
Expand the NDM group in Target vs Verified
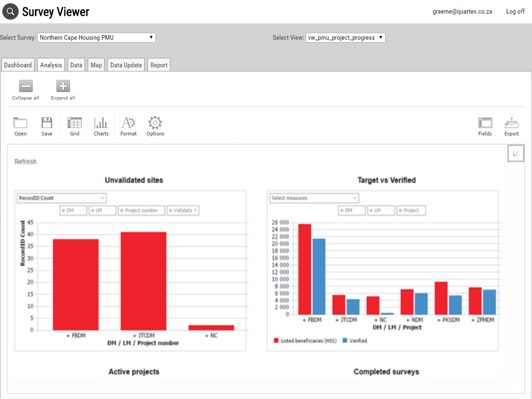pos(414,320)
